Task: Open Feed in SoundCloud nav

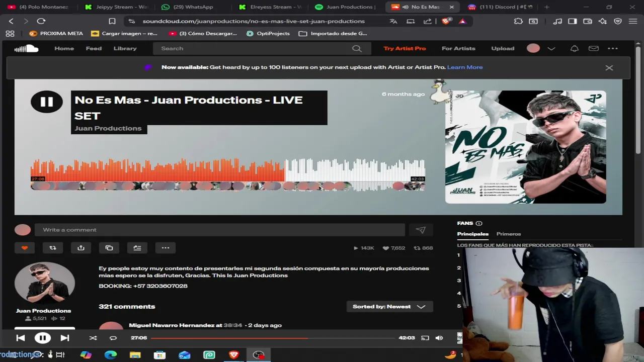Action: (x=94, y=48)
